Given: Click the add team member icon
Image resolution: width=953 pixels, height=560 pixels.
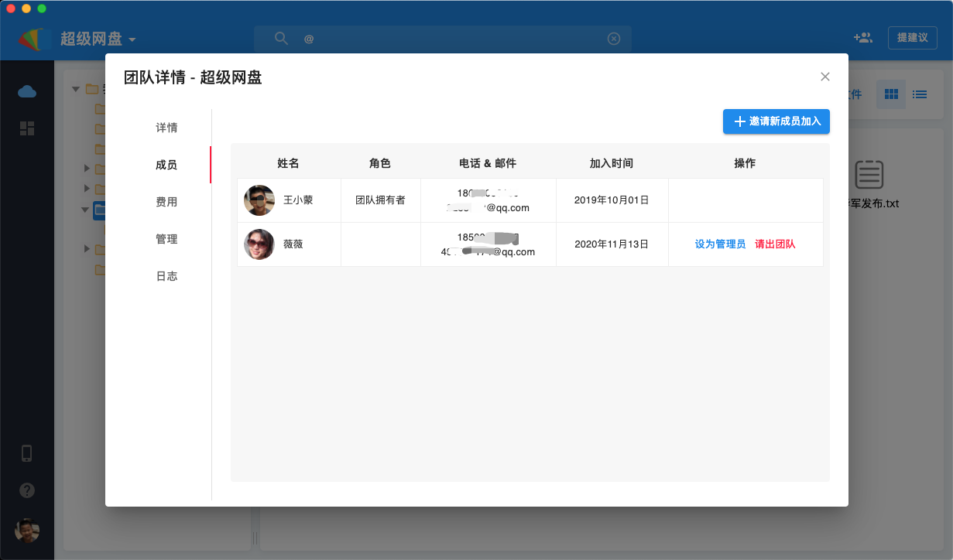Looking at the screenshot, I should [862, 38].
